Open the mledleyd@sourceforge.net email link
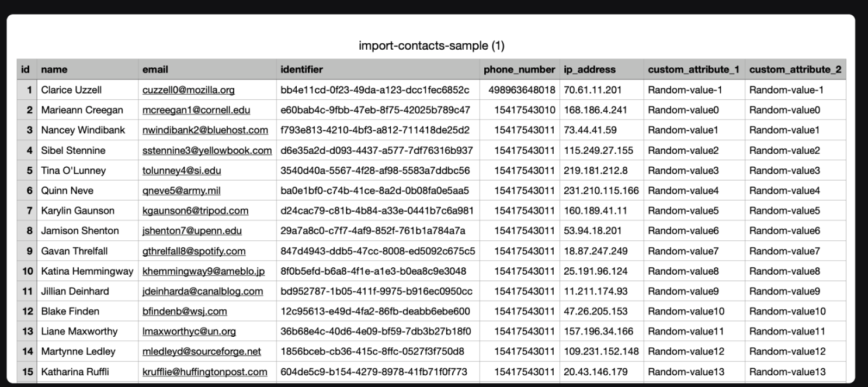 (x=202, y=351)
